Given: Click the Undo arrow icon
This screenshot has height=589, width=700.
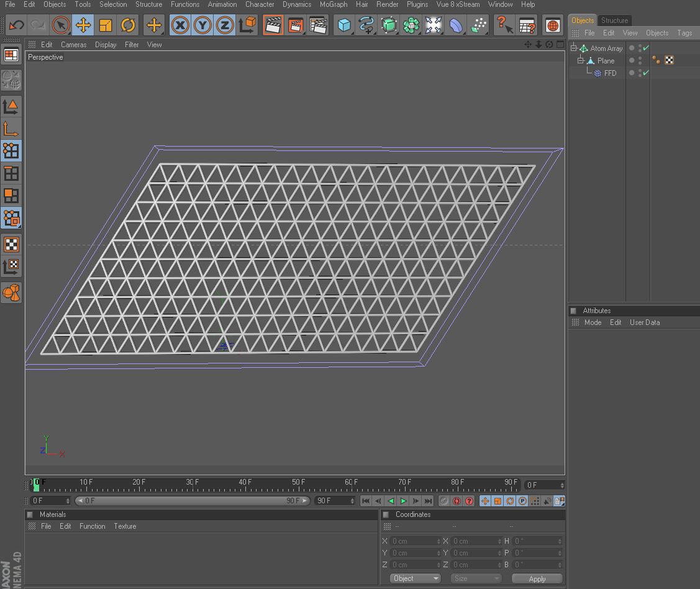Looking at the screenshot, I should (16, 25).
